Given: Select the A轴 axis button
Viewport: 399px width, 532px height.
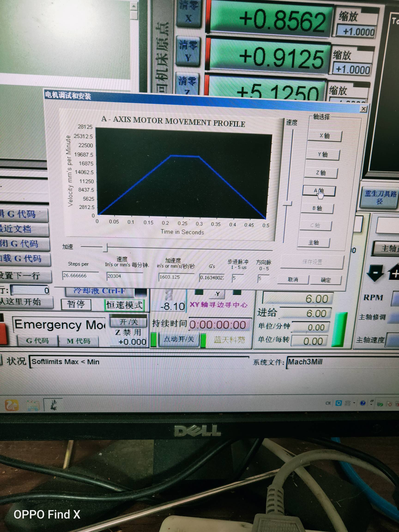Looking at the screenshot, I should [319, 191].
